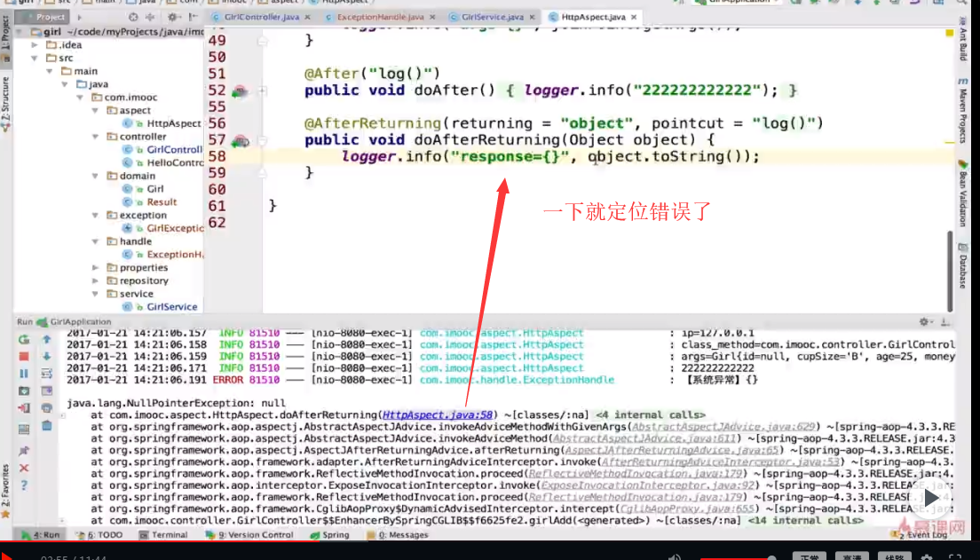The image size is (980, 560).
Task: Open ExposeInvocationInterceptor.java:92 link
Action: 648,485
